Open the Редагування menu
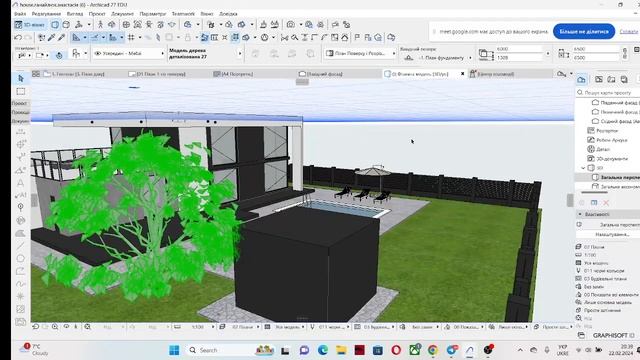 tap(46, 14)
